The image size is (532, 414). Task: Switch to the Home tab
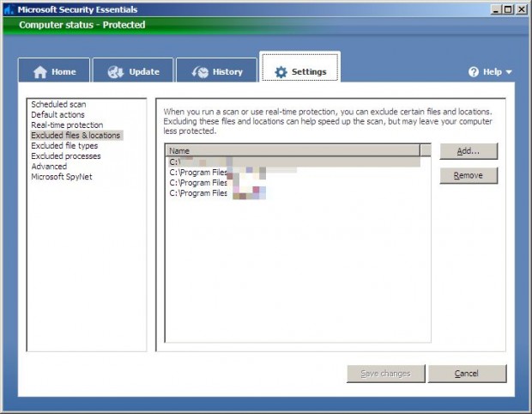click(54, 70)
